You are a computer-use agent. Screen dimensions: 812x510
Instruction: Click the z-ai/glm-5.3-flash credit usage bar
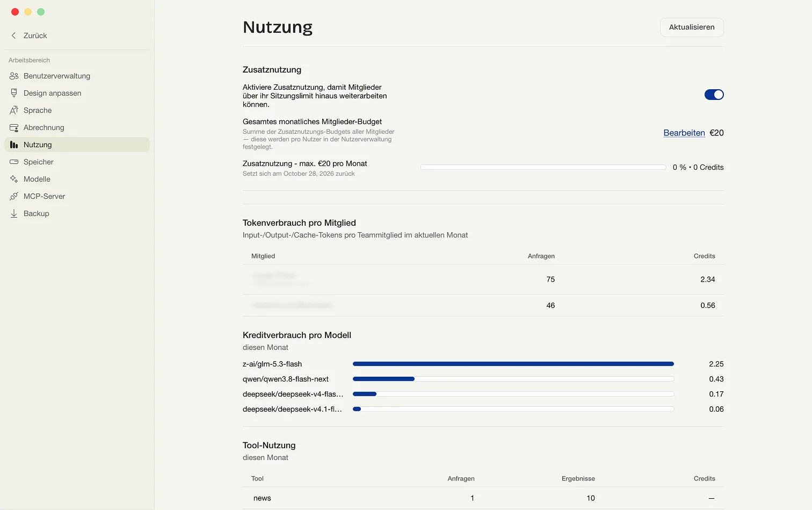[513, 364]
